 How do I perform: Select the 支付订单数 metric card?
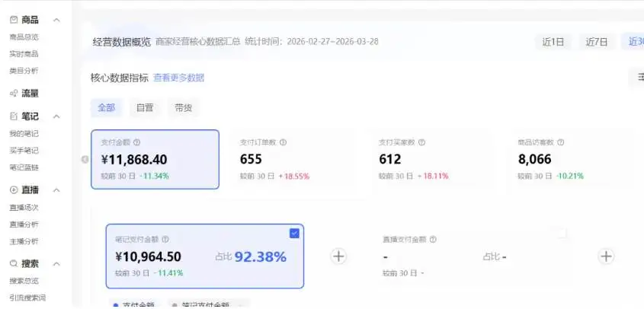(x=295, y=159)
